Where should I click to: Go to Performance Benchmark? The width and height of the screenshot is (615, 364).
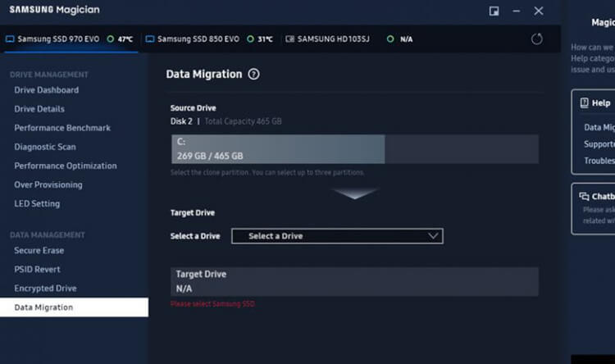pyautogui.click(x=62, y=128)
